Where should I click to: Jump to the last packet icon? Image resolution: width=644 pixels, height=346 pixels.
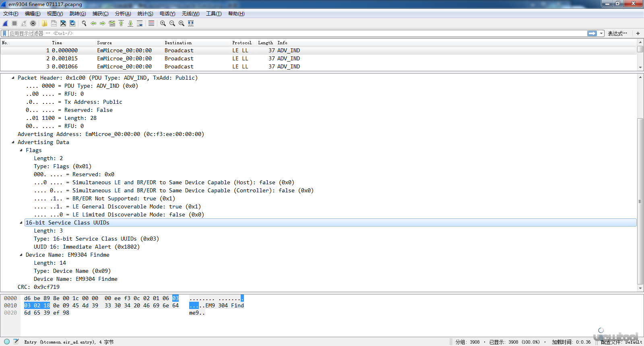130,23
